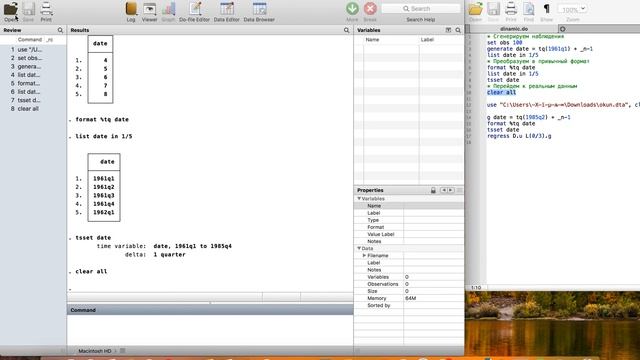Collapse the Data section in Properties
This screenshot has height=360, width=640.
click(359, 248)
